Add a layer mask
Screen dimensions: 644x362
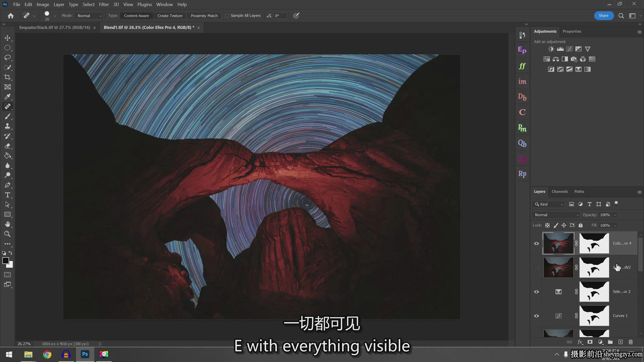590,342
